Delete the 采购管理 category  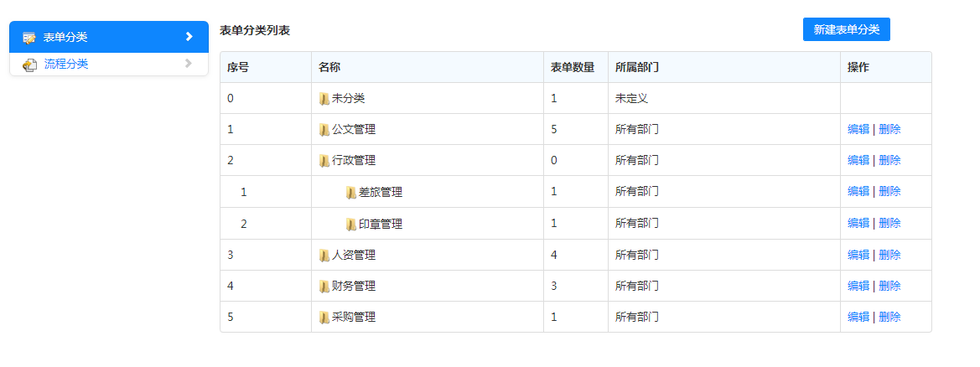click(889, 318)
